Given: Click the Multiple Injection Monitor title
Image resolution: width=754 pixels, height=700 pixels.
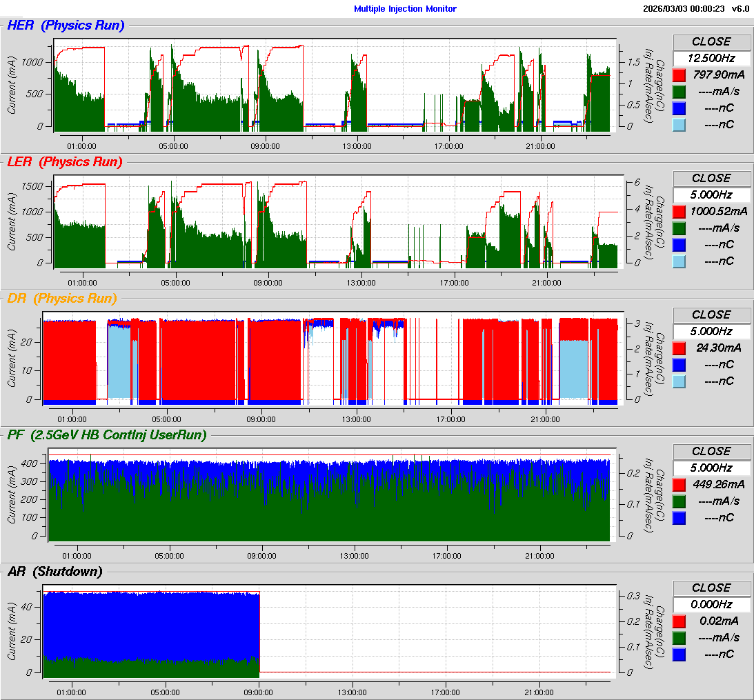Looking at the screenshot, I should coord(405,9).
